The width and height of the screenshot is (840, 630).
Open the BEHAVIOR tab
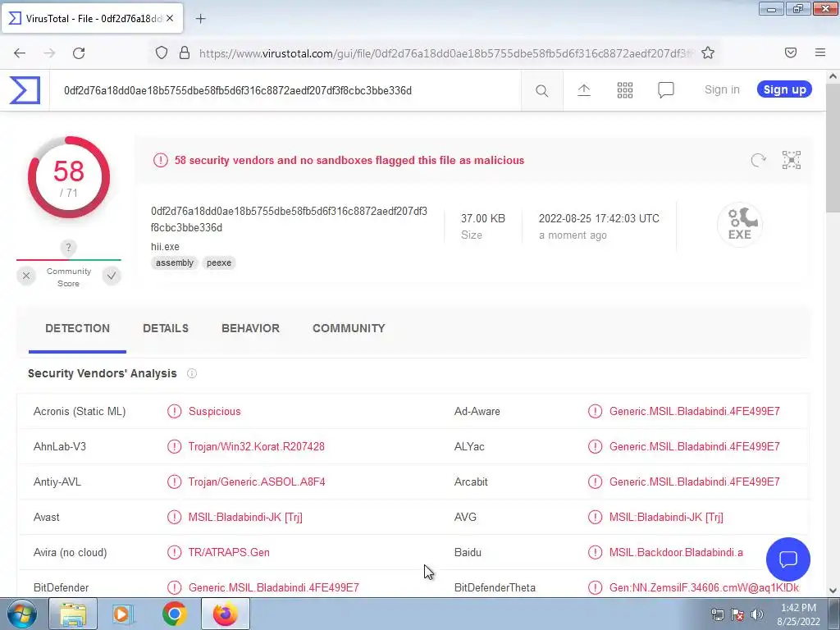[250, 328]
